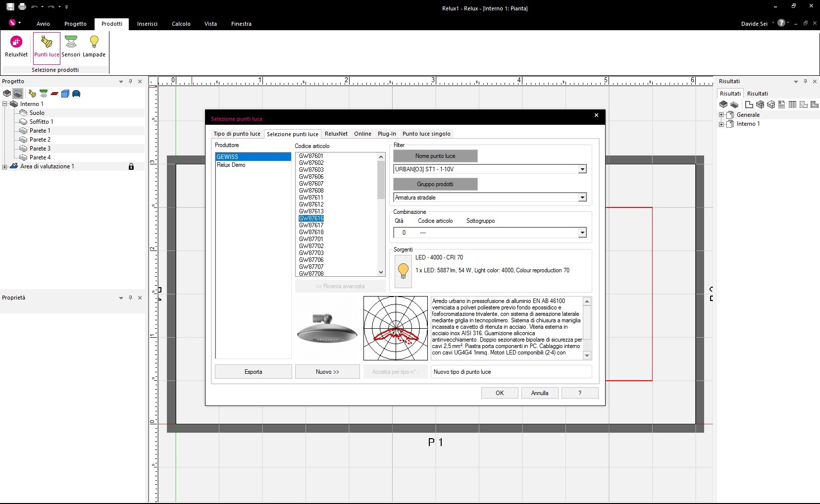
Task: Click the Nuovo tipo di punto luce field
Action: [x=511, y=372]
